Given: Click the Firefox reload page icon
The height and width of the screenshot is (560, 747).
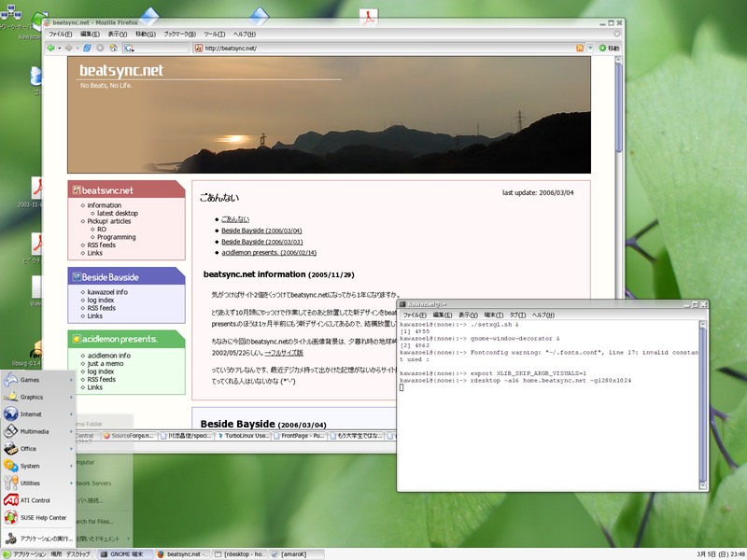Looking at the screenshot, I should 87,48.
